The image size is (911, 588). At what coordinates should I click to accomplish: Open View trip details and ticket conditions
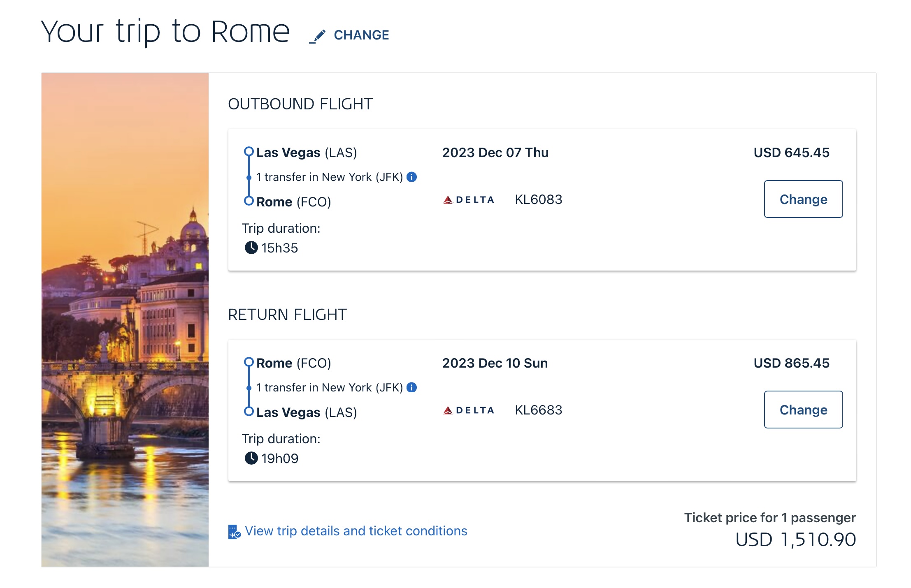(x=356, y=531)
